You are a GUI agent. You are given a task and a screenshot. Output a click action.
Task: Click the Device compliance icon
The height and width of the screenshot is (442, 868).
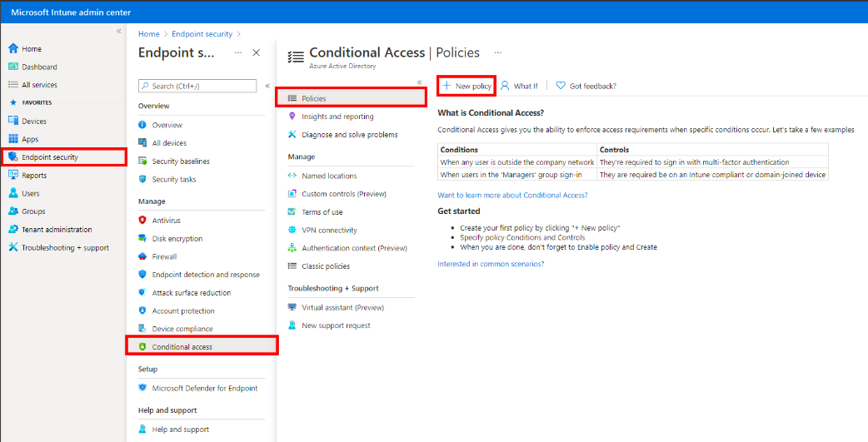(x=142, y=329)
